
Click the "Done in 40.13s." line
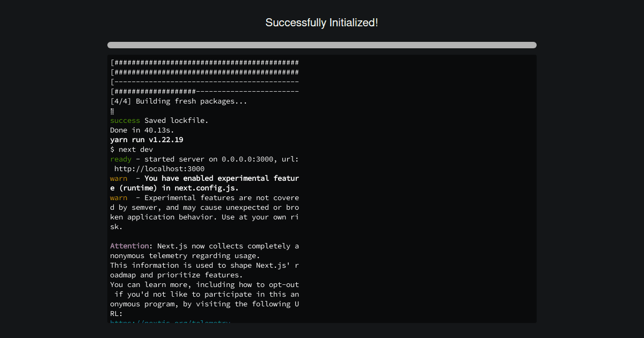tap(142, 130)
